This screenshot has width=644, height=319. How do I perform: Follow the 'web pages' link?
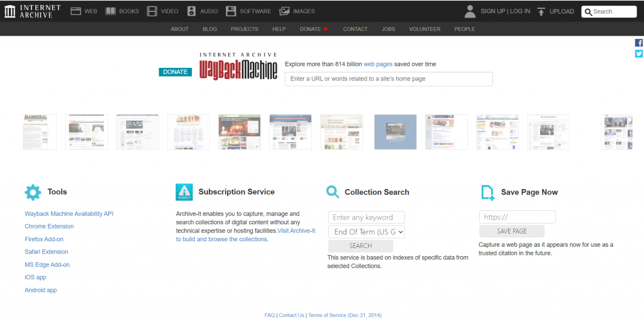(x=378, y=64)
